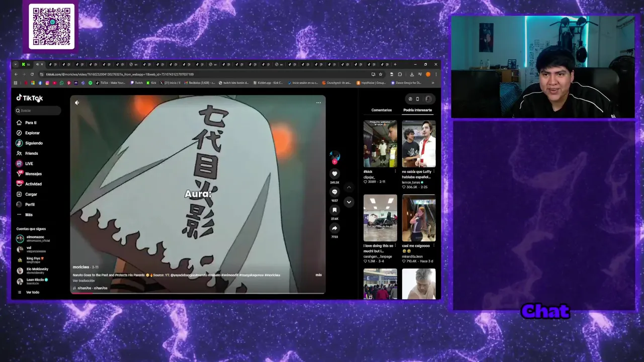This screenshot has height=362, width=644.
Task: Open the Kick bookmark
Action: (151, 83)
